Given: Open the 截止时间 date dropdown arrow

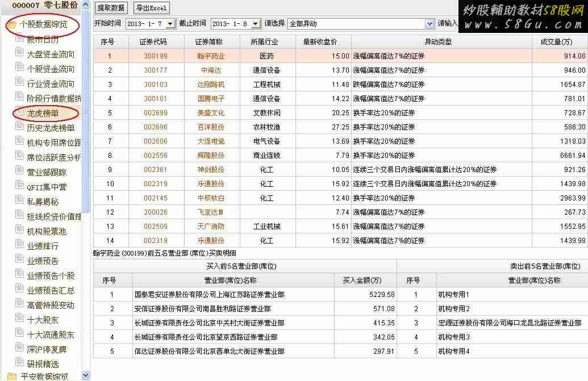Looking at the screenshot, I should [x=256, y=24].
